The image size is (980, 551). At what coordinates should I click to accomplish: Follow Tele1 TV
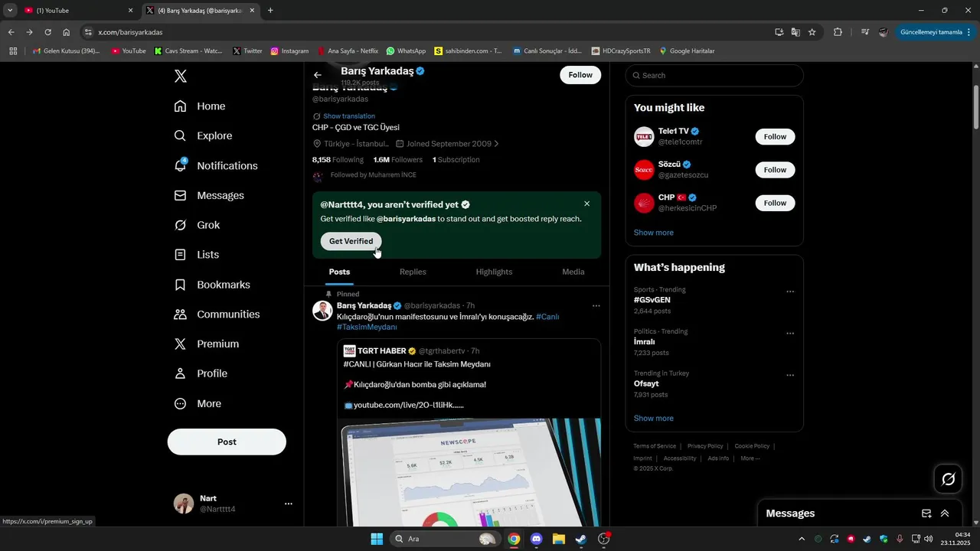(x=775, y=136)
